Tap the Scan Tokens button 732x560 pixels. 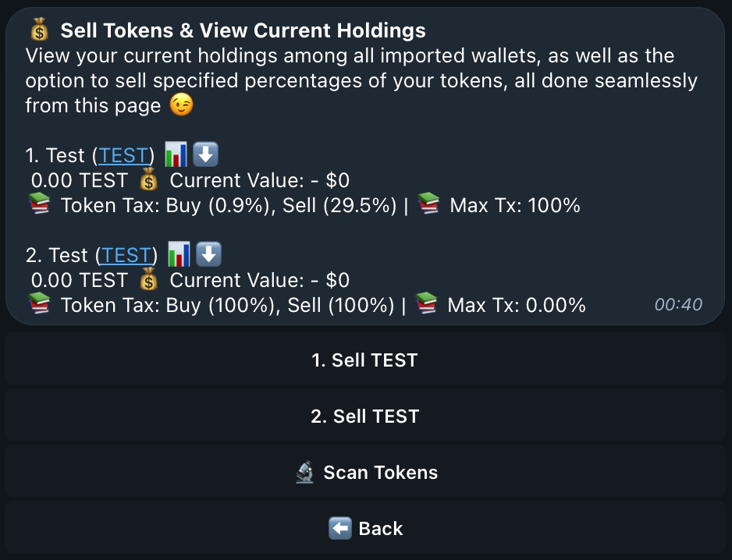(365, 473)
